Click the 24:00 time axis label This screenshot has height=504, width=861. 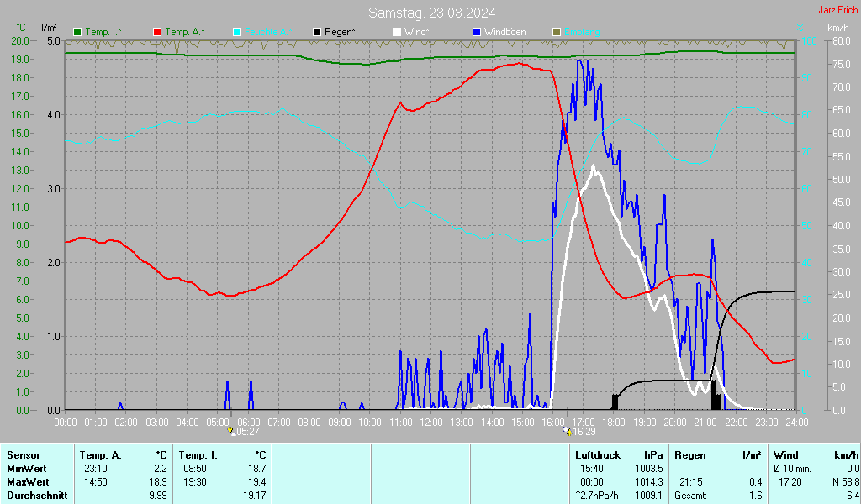[x=797, y=423]
